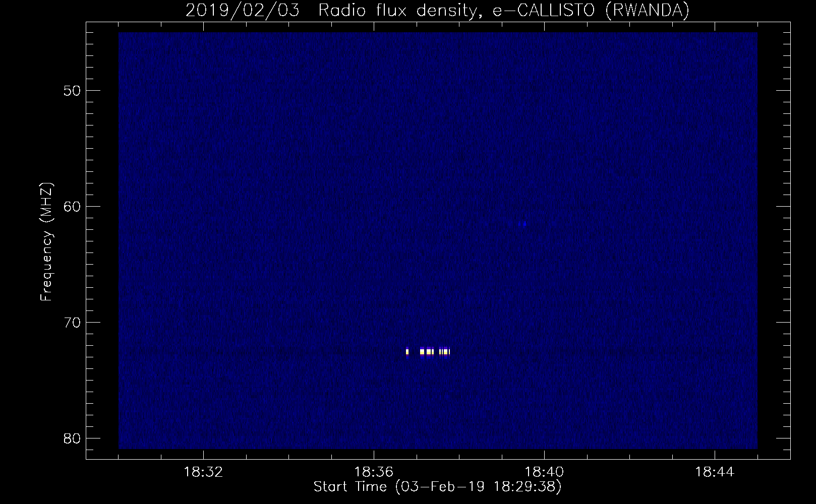Click the faint blue spot near 61 MHz

click(523, 224)
